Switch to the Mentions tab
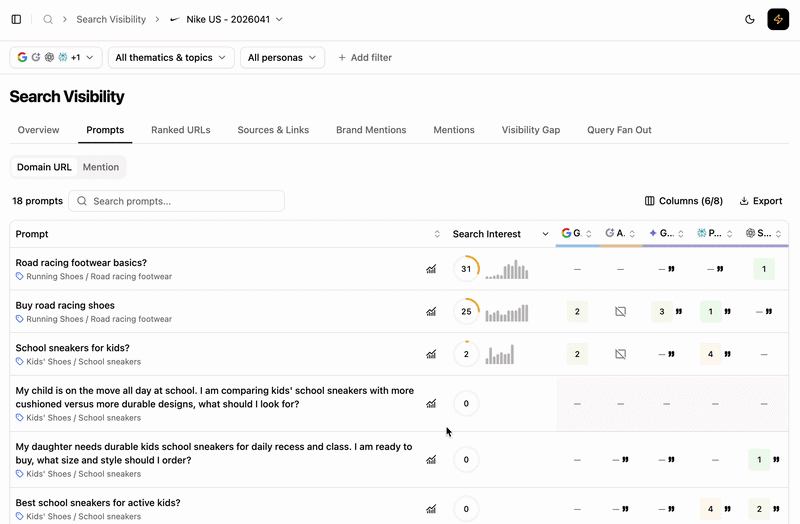Screen dimensions: 800x524 click(454, 130)
